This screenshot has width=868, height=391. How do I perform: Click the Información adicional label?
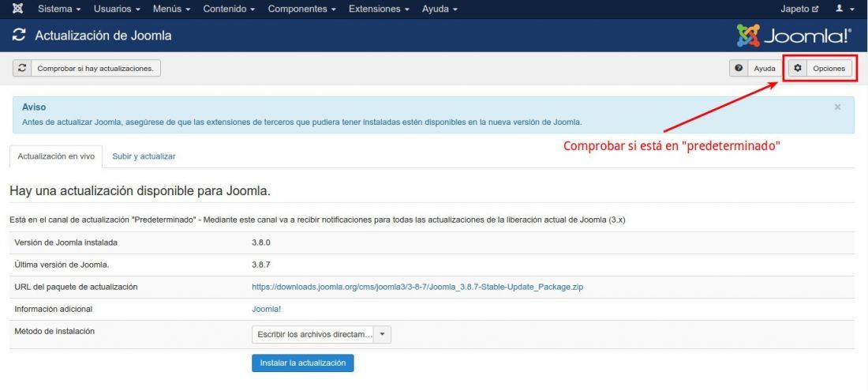click(x=53, y=309)
